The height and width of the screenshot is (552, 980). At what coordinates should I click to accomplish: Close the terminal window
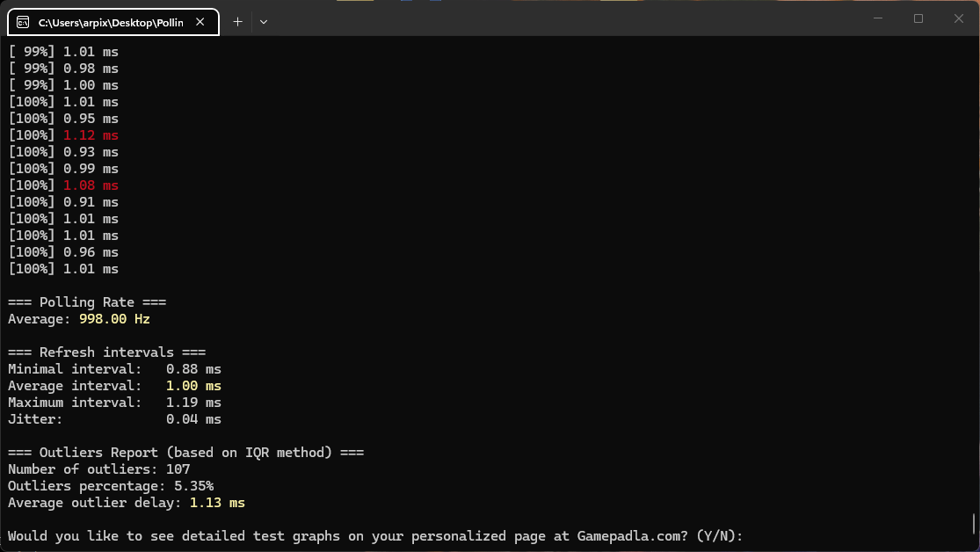pyautogui.click(x=959, y=18)
